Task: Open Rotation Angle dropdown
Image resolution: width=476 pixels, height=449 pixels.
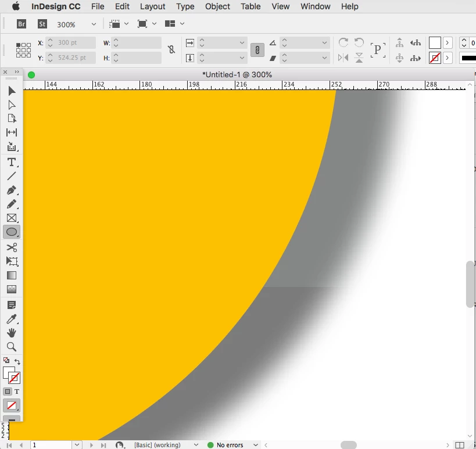Action: [324, 43]
